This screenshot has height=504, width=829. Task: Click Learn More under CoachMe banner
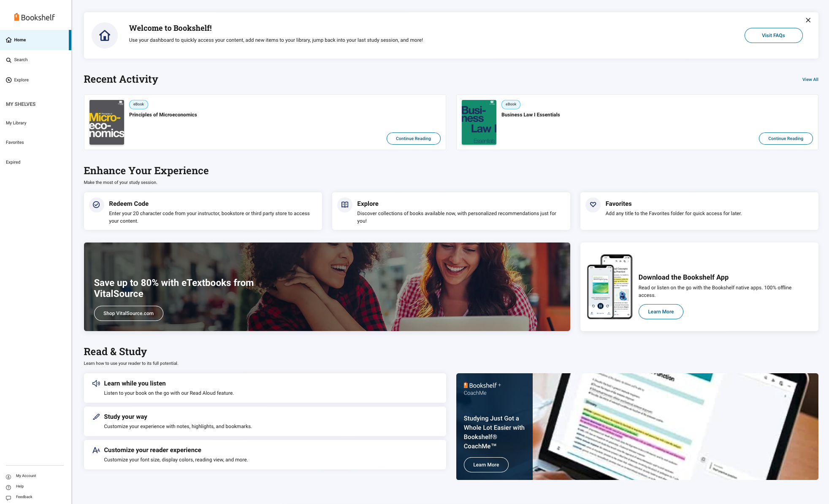tap(486, 465)
